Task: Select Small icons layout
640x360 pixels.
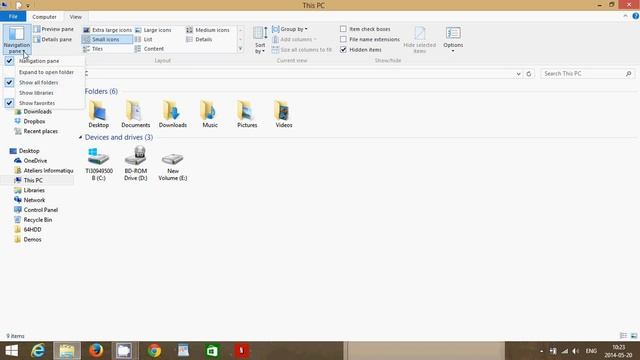Action: 107,40
